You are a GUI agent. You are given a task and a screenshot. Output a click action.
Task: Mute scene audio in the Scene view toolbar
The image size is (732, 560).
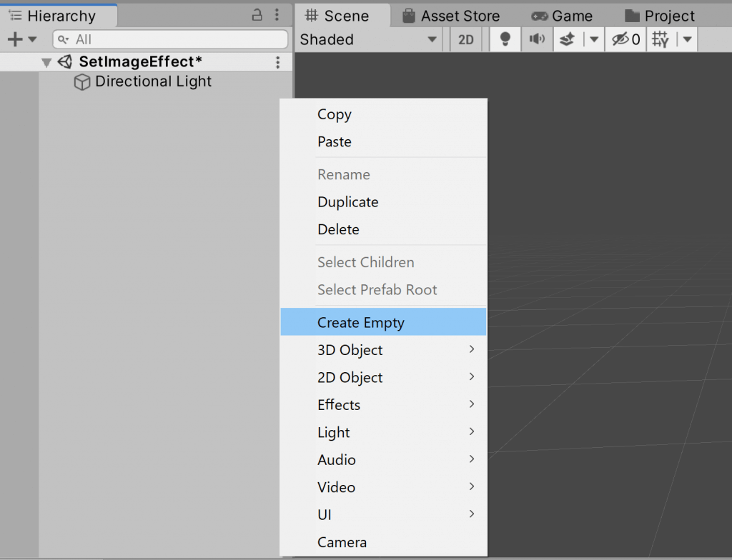(538, 39)
